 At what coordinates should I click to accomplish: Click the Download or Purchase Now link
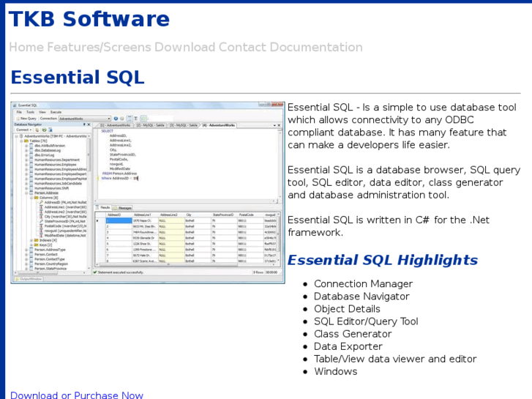click(x=77, y=395)
